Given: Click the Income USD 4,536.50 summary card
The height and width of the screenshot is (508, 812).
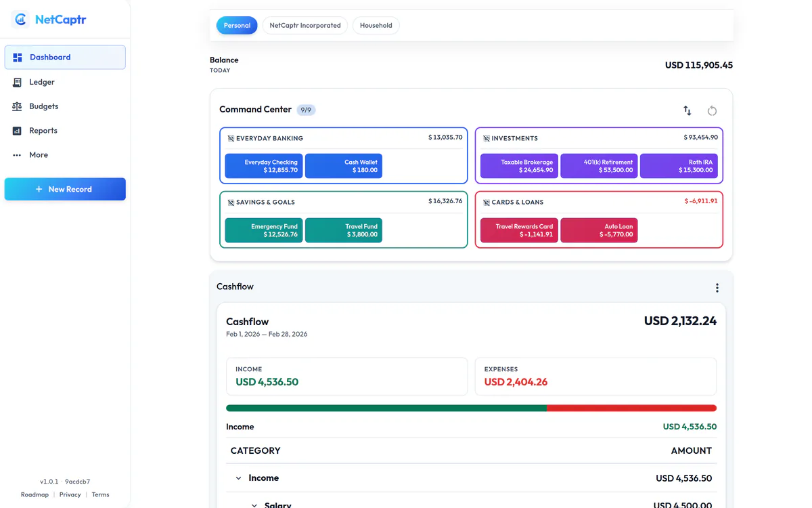Looking at the screenshot, I should pos(347,377).
